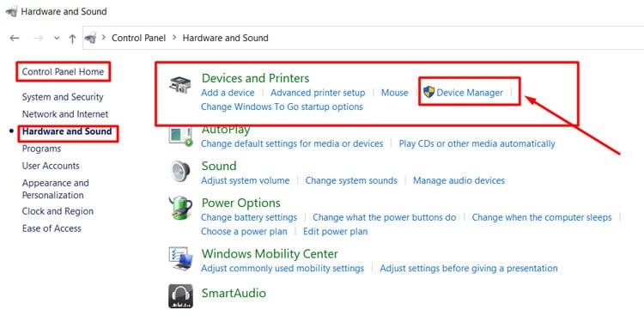The height and width of the screenshot is (322, 644).
Task: Open Programs category in the sidebar
Action: tap(41, 149)
